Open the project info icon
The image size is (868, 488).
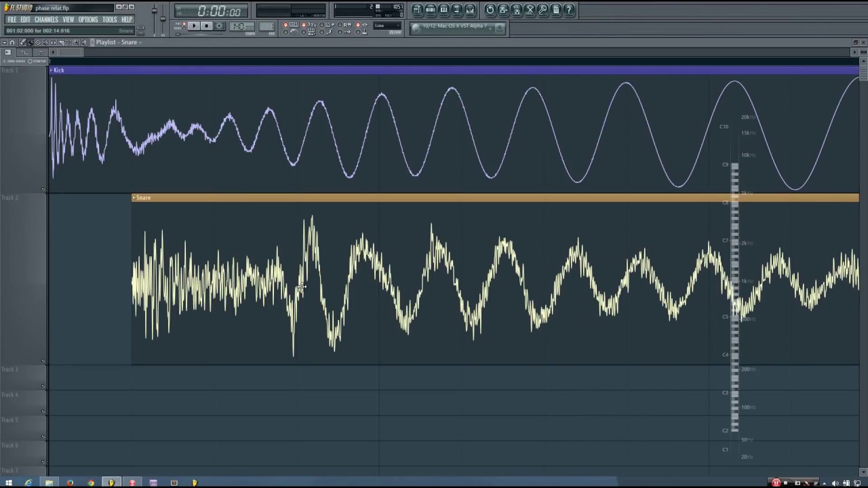(555, 9)
